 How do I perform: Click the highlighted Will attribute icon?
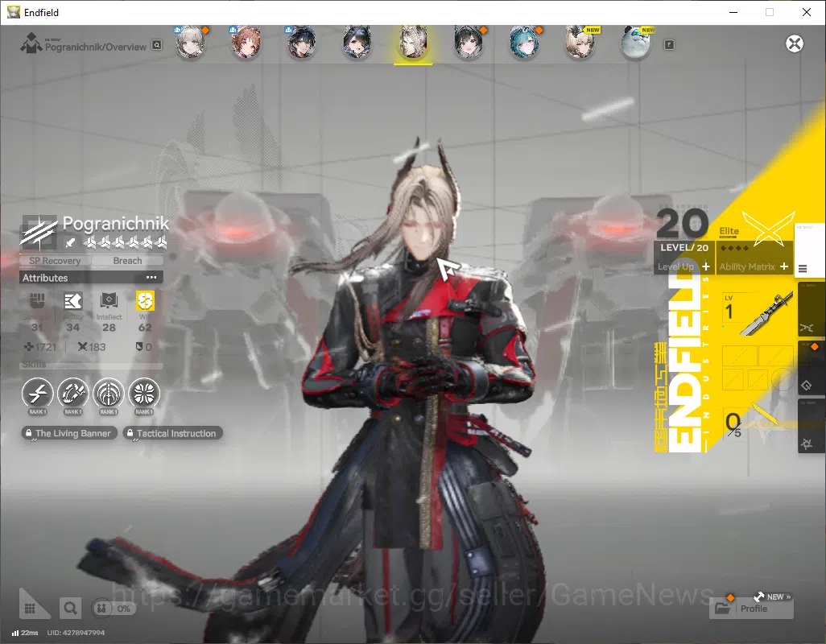click(x=145, y=301)
